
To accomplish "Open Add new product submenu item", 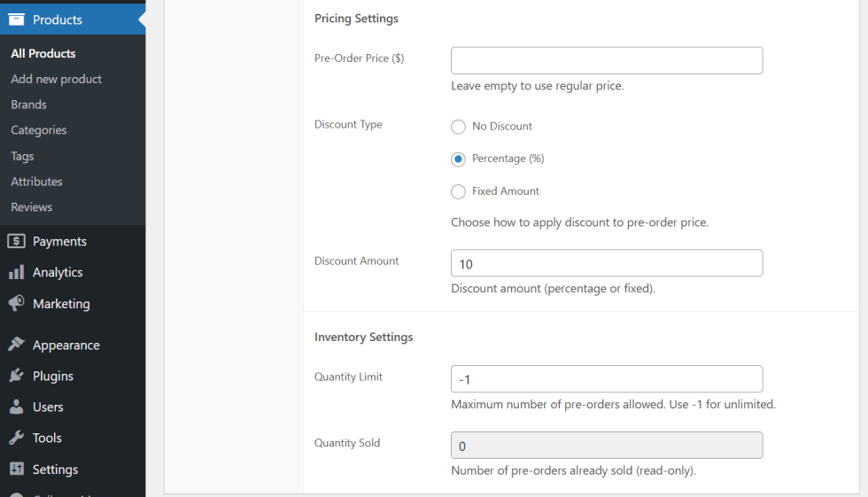I will coord(56,79).
